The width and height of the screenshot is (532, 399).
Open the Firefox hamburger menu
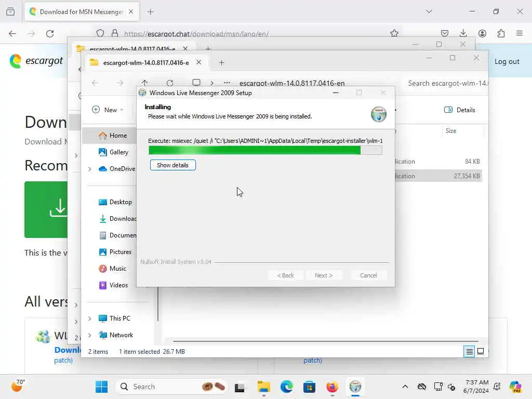[x=520, y=33]
